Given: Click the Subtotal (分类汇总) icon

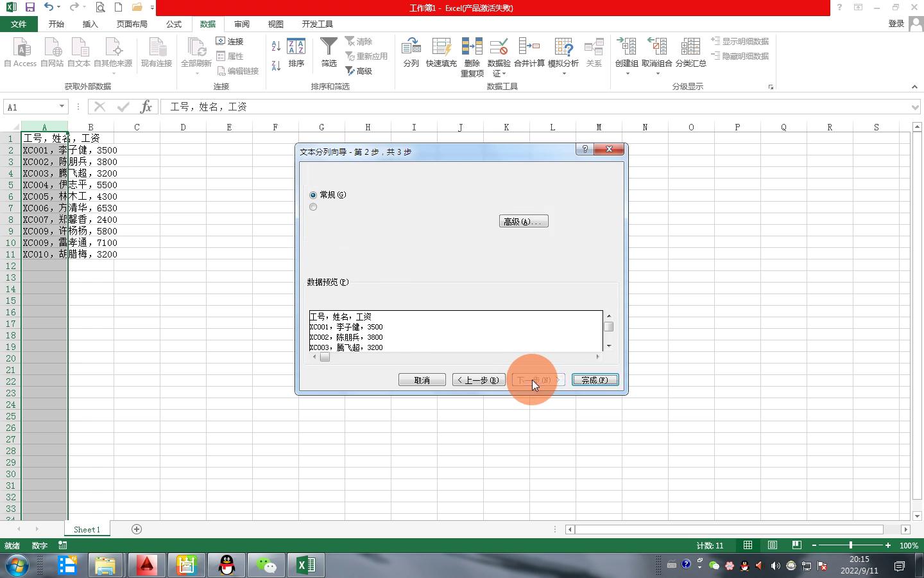Looking at the screenshot, I should [x=690, y=48].
